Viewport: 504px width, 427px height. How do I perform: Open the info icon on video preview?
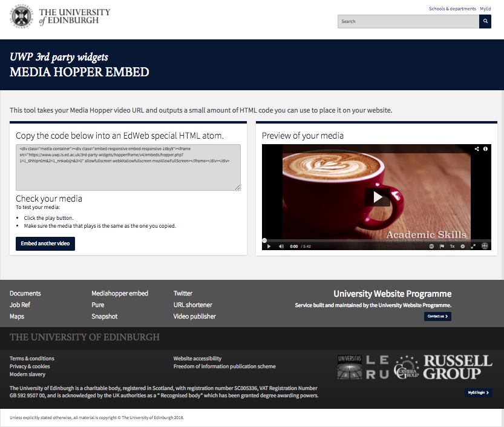[x=485, y=148]
